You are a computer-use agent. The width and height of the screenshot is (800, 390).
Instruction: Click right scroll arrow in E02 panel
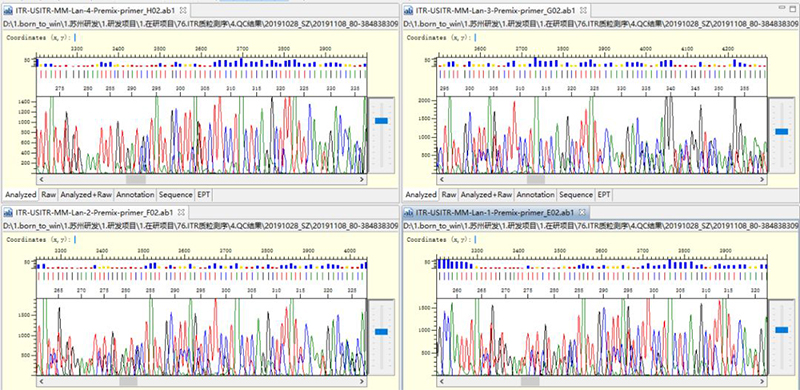coord(762,381)
